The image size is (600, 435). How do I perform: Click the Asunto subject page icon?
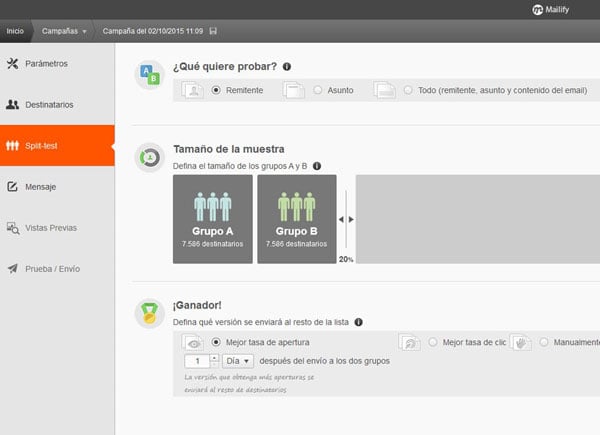pyautogui.click(x=293, y=90)
